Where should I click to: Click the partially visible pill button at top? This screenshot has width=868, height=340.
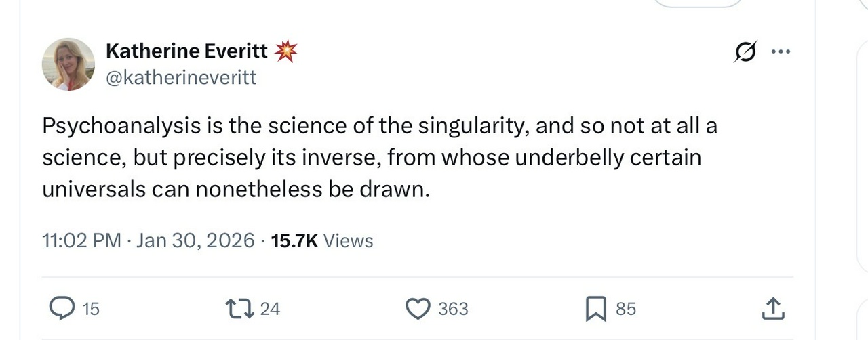(x=697, y=3)
